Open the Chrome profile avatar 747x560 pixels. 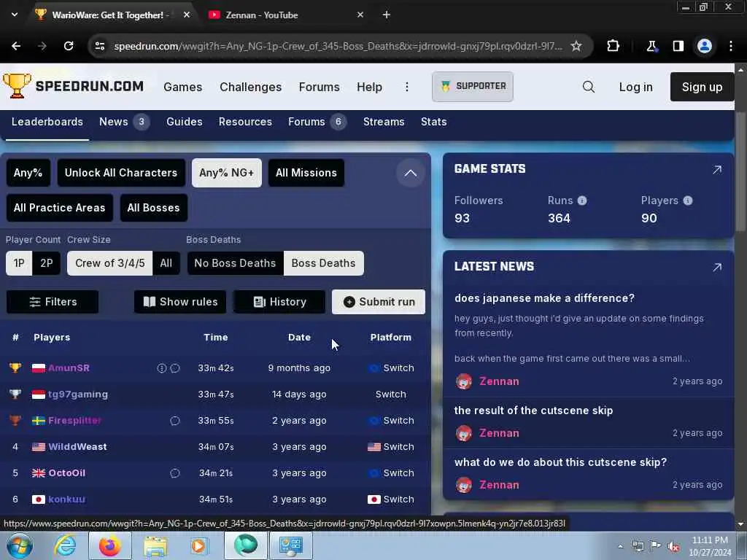point(705,46)
